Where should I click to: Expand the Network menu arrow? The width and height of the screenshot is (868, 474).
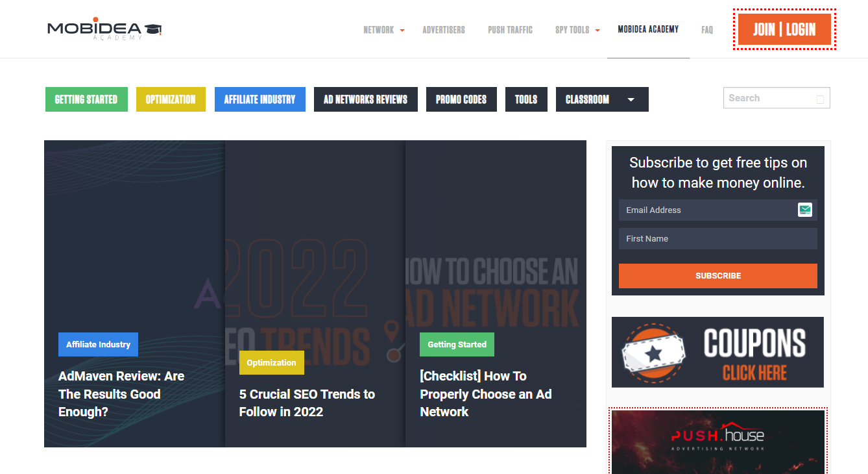pyautogui.click(x=402, y=30)
